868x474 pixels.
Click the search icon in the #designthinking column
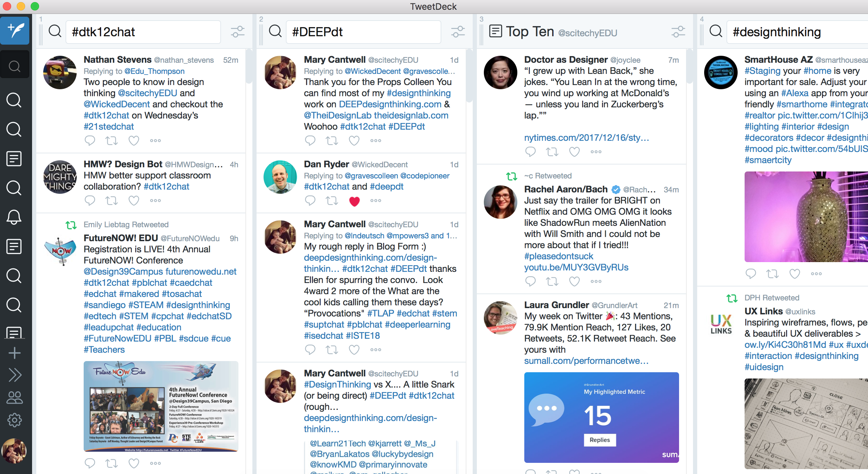pos(715,31)
